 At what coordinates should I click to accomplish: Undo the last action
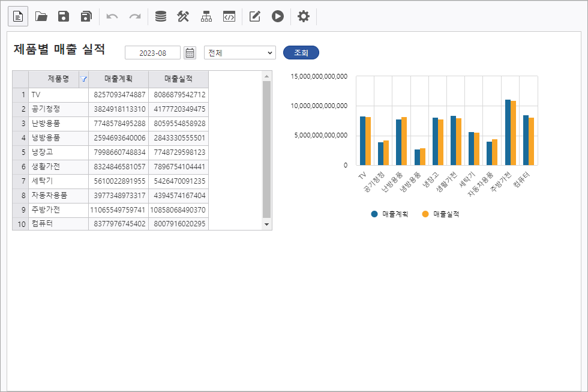[112, 16]
